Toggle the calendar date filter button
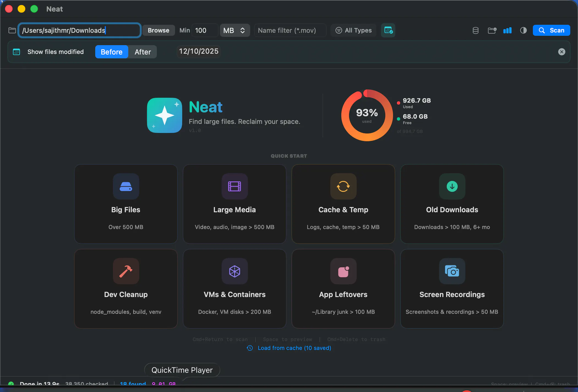578x392 pixels. click(388, 30)
